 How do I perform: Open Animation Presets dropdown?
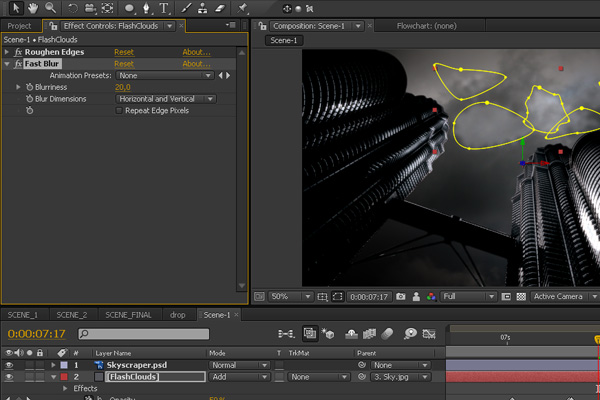pyautogui.click(x=165, y=75)
